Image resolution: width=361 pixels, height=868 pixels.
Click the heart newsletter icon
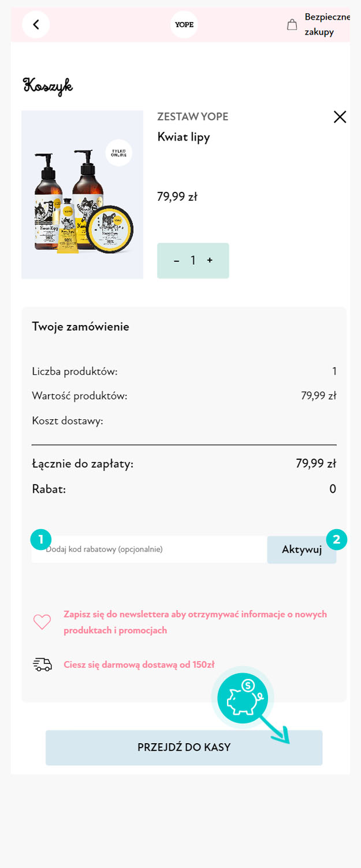tap(42, 622)
